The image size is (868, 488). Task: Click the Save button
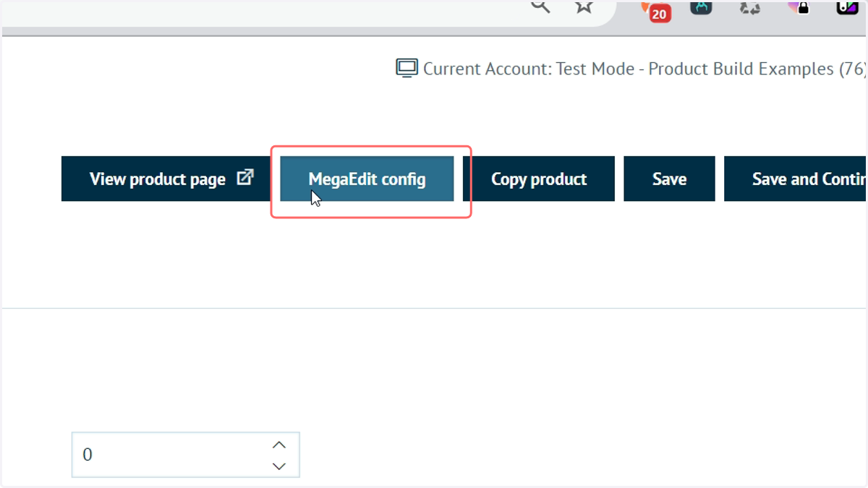coord(669,179)
